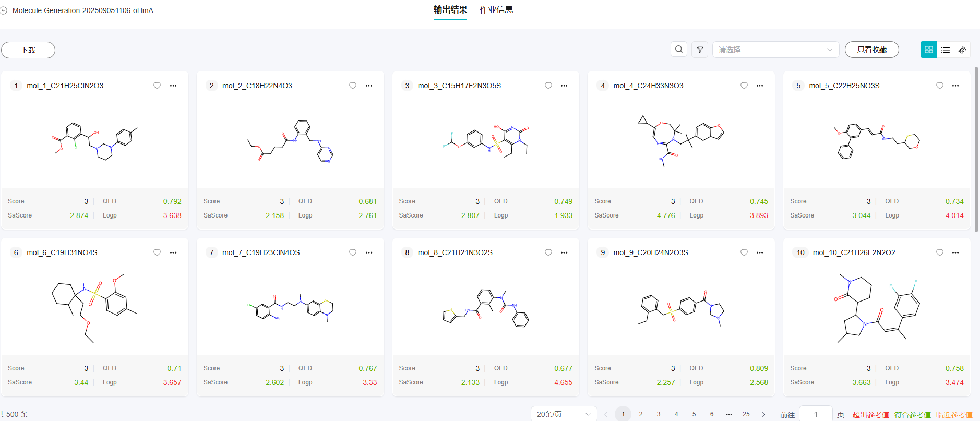Go to the previous page arrow
Image resolution: width=980 pixels, height=421 pixels.
click(606, 414)
